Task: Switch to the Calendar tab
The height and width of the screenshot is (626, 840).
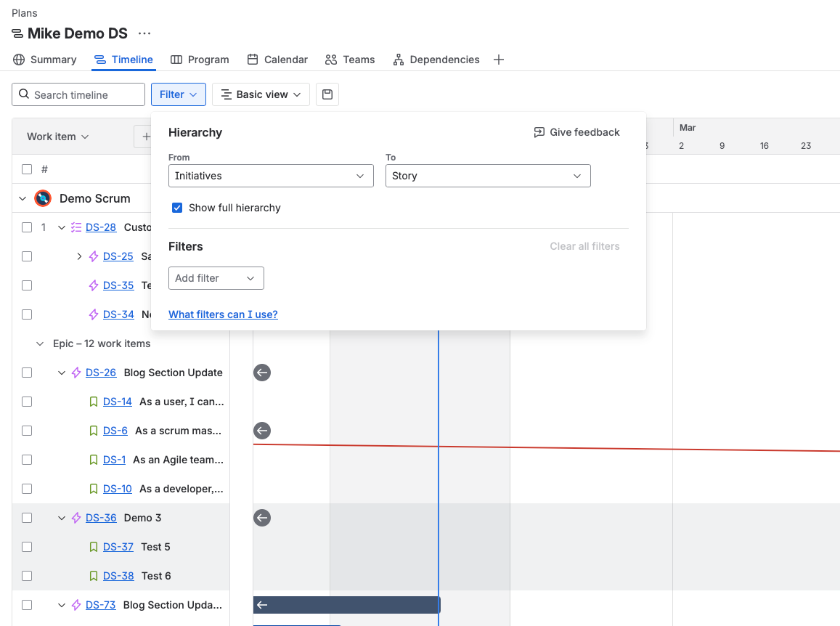Action: pyautogui.click(x=277, y=60)
